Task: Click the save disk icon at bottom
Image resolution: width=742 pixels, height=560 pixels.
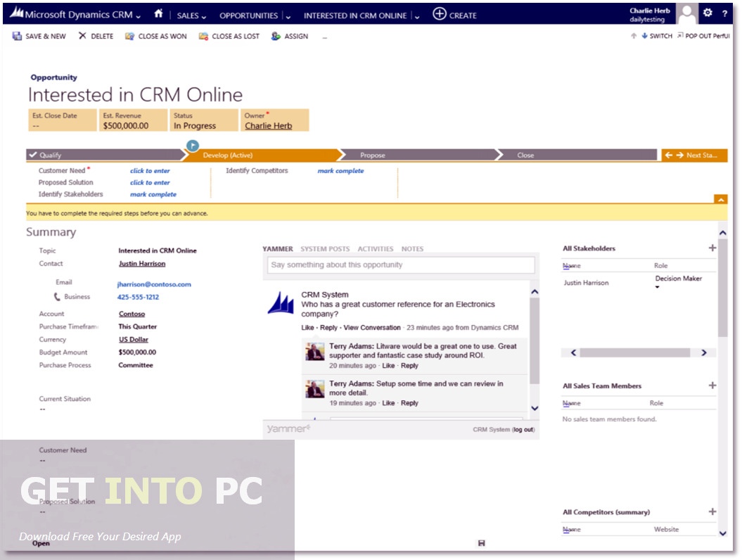Action: coord(481,543)
